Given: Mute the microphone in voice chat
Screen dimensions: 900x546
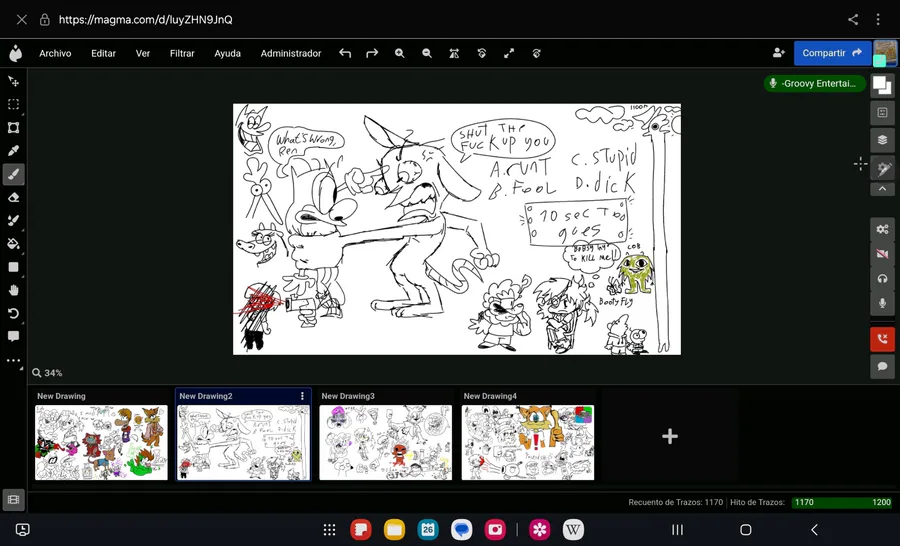Looking at the screenshot, I should click(x=883, y=303).
